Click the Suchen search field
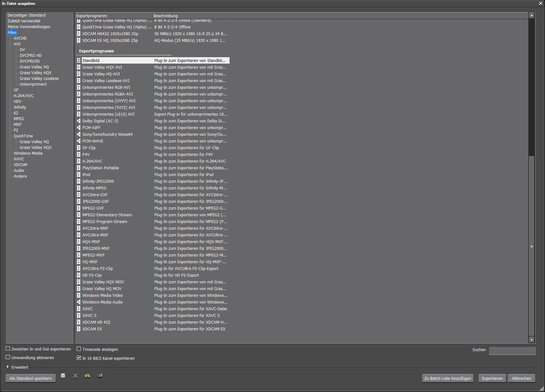The width and height of the screenshot is (545, 392). click(512, 350)
